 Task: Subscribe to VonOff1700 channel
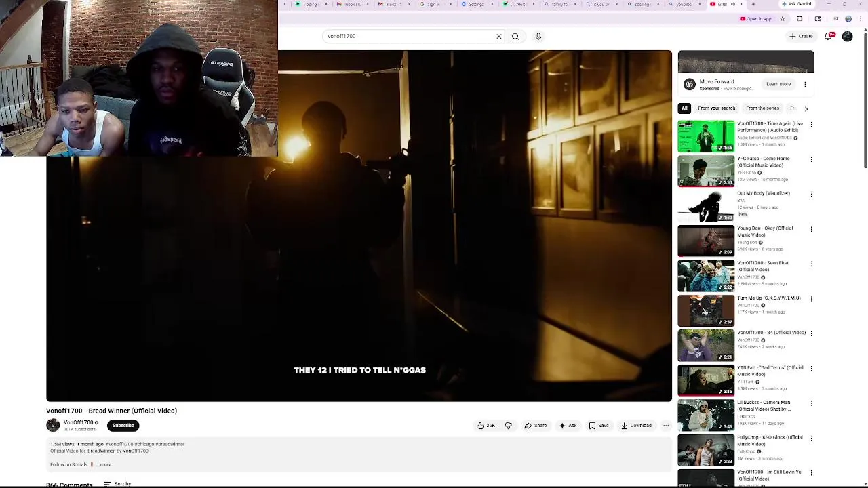coord(123,426)
